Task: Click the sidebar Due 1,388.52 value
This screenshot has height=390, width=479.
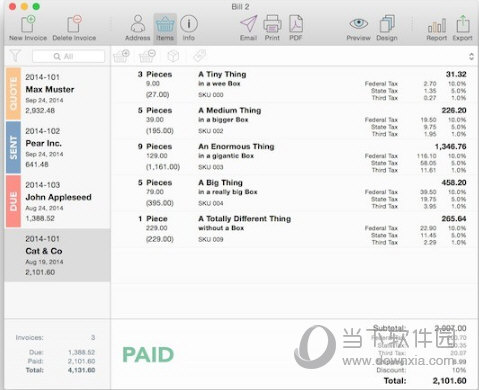Action: click(82, 352)
